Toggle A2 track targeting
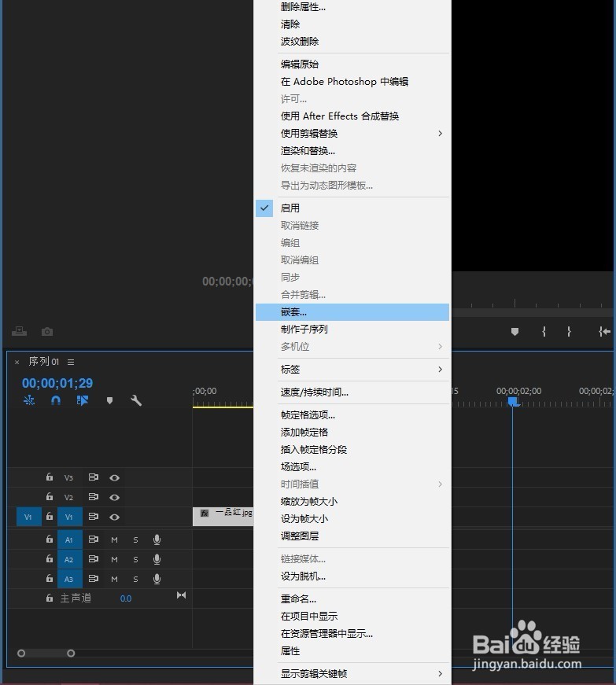Image resolution: width=616 pixels, height=685 pixels. [x=69, y=559]
